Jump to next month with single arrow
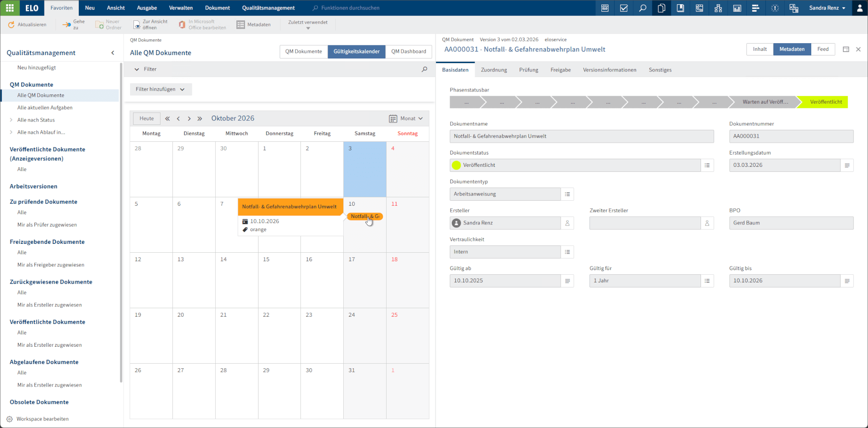The height and width of the screenshot is (428, 868). click(x=189, y=119)
